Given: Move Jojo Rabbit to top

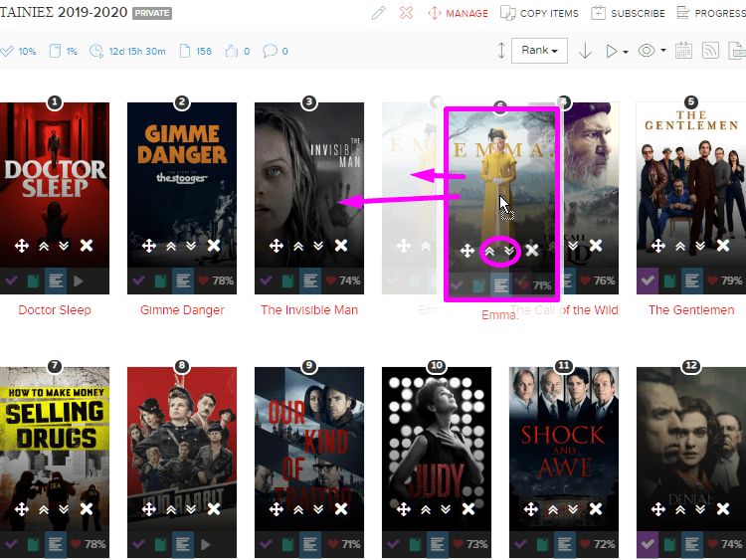Looking at the screenshot, I should (171, 510).
